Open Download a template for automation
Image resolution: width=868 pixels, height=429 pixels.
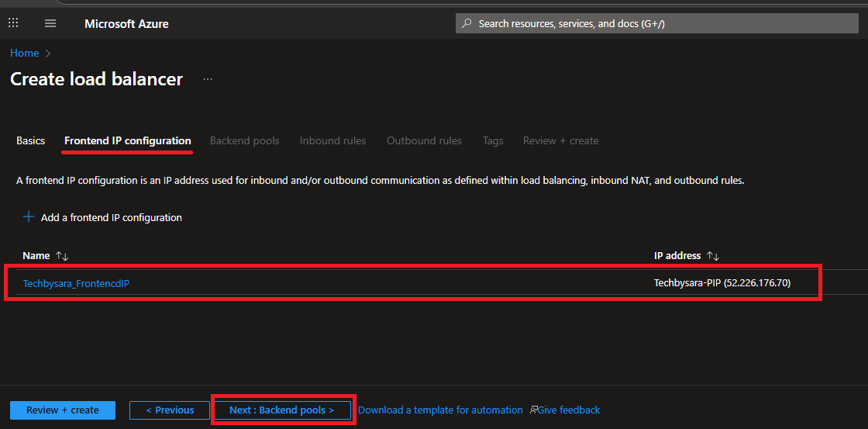tap(440, 410)
